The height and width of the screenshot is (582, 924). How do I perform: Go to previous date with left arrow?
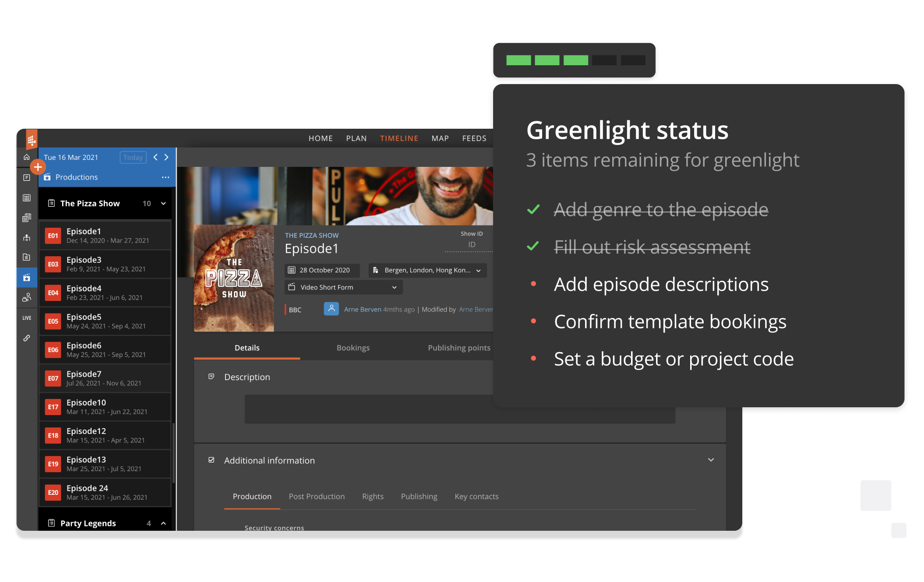pyautogui.click(x=155, y=157)
